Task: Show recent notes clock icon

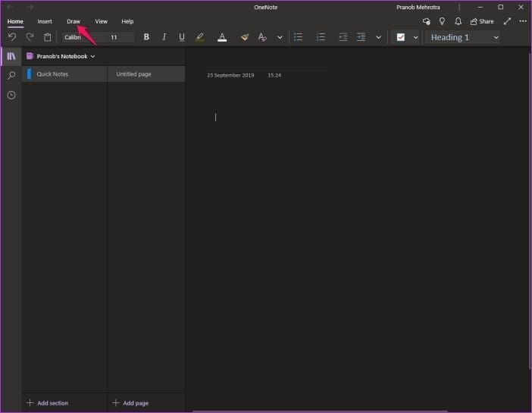Action: 11,95
